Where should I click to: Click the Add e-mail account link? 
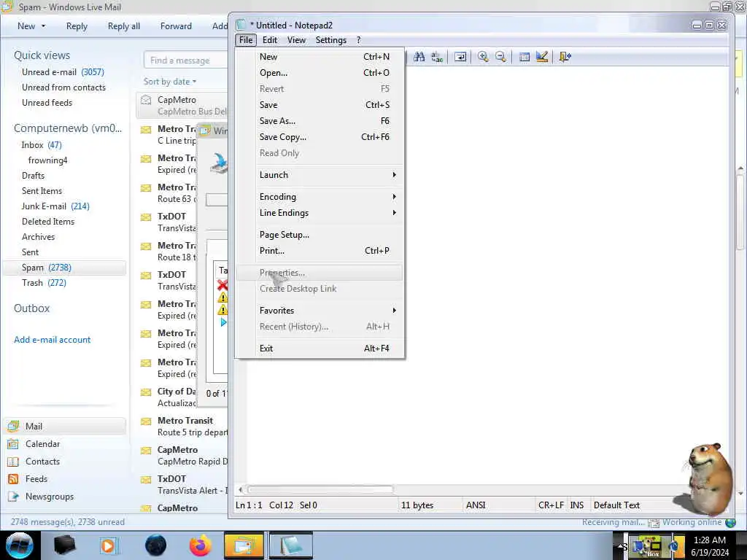tap(53, 340)
